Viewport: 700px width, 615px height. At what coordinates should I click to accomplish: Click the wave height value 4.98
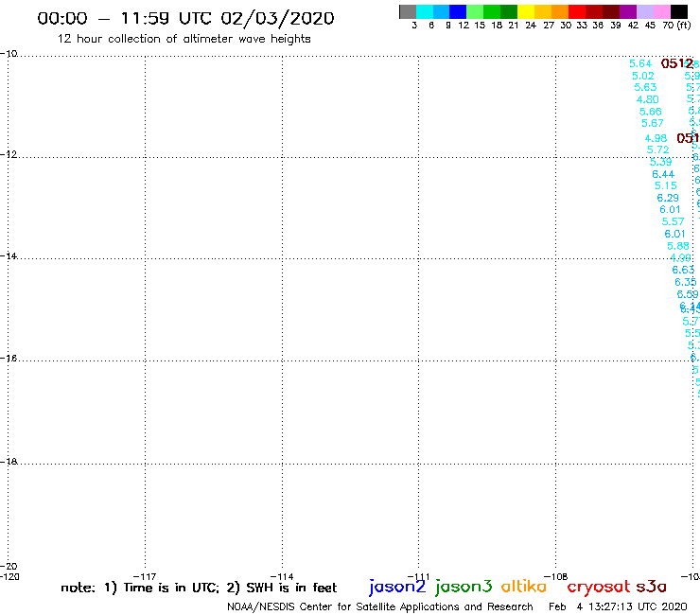[x=656, y=138]
